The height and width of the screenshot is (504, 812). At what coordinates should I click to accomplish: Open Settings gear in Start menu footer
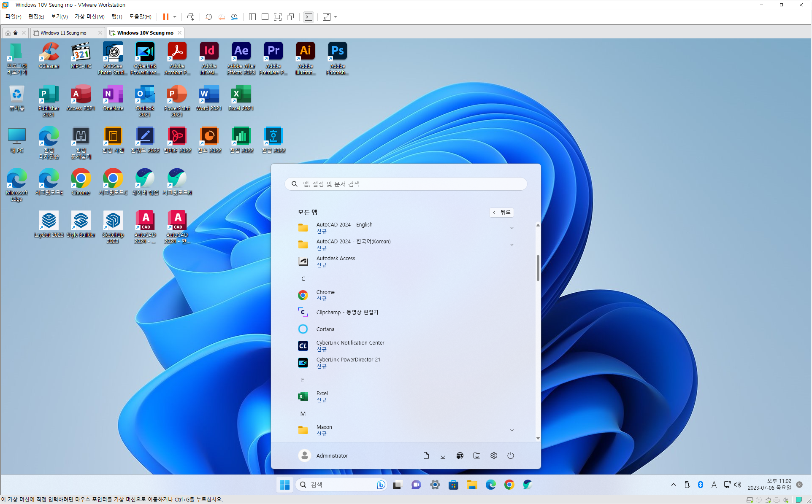click(493, 455)
